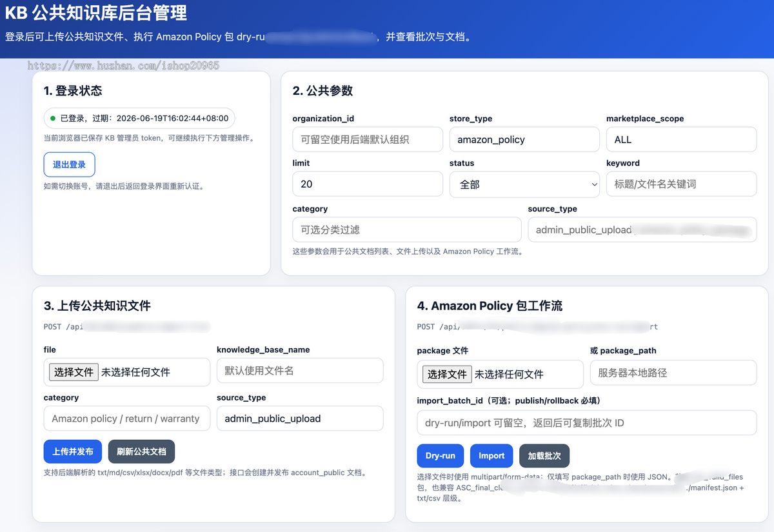
Task: Select the store_type field containing amazon_policy
Action: pyautogui.click(x=524, y=139)
